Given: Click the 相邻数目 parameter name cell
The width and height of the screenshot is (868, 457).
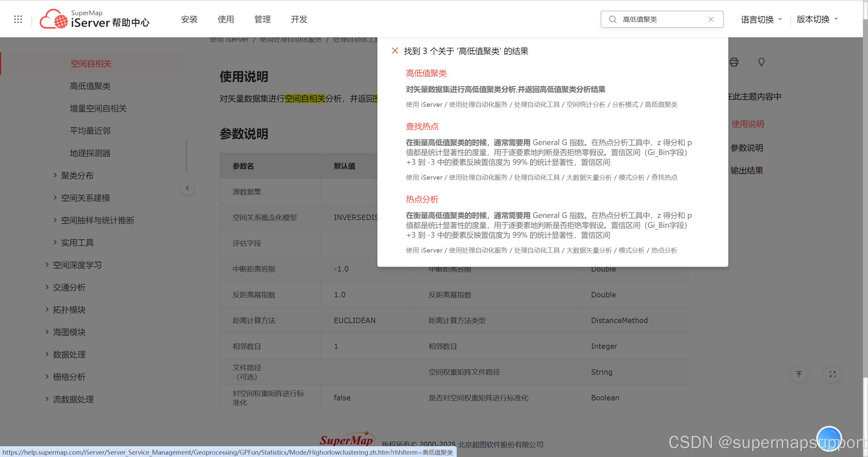Looking at the screenshot, I should [x=270, y=346].
